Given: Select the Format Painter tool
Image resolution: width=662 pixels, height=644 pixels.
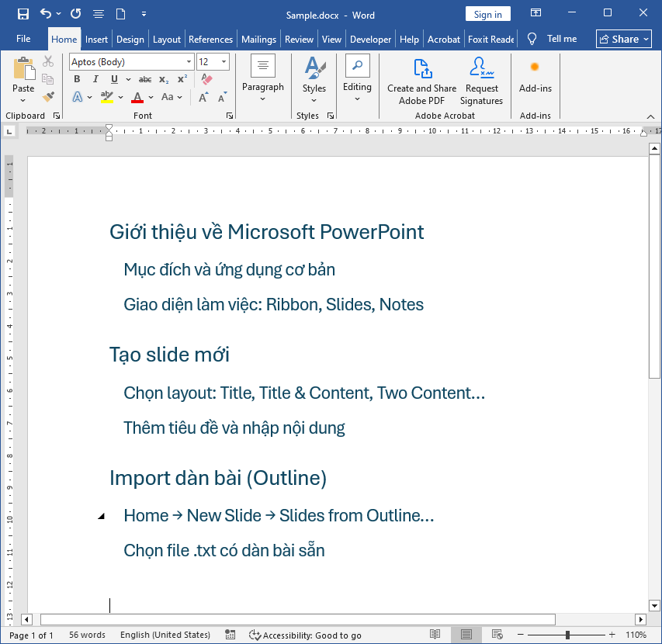Looking at the screenshot, I should pyautogui.click(x=48, y=96).
